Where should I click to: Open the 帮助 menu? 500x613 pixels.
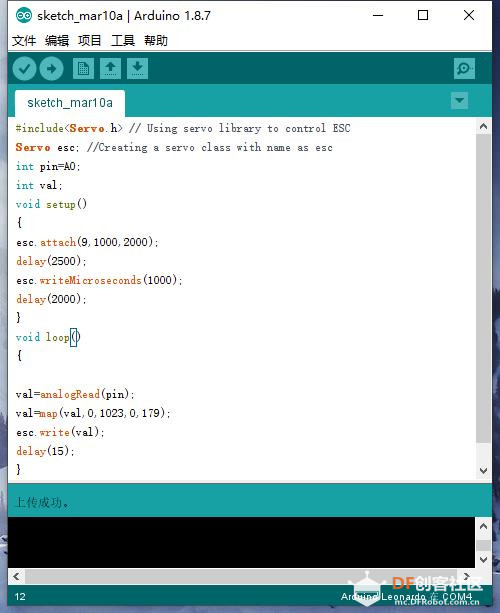[x=156, y=40]
